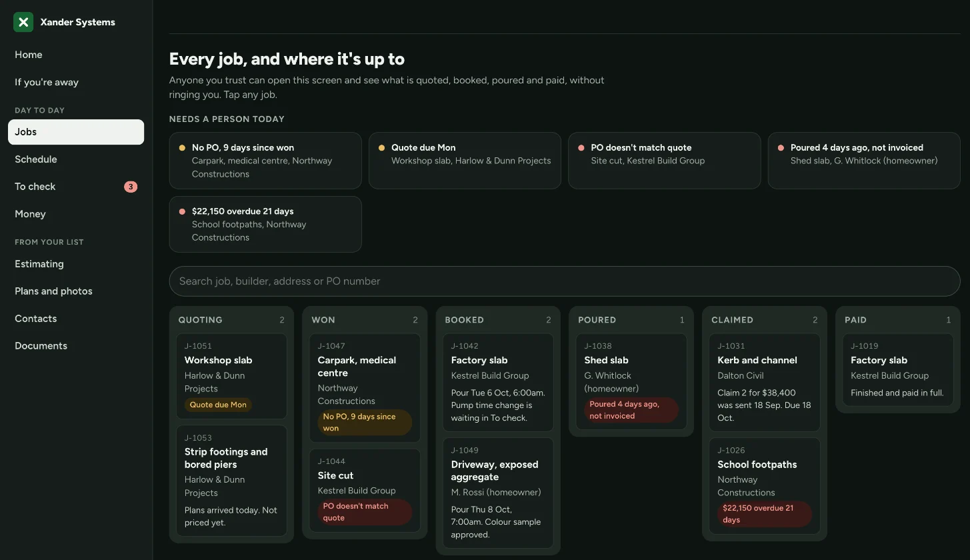Open the No PO carpark alert under Needs a person today
This screenshot has height=560, width=970.
pyautogui.click(x=265, y=161)
